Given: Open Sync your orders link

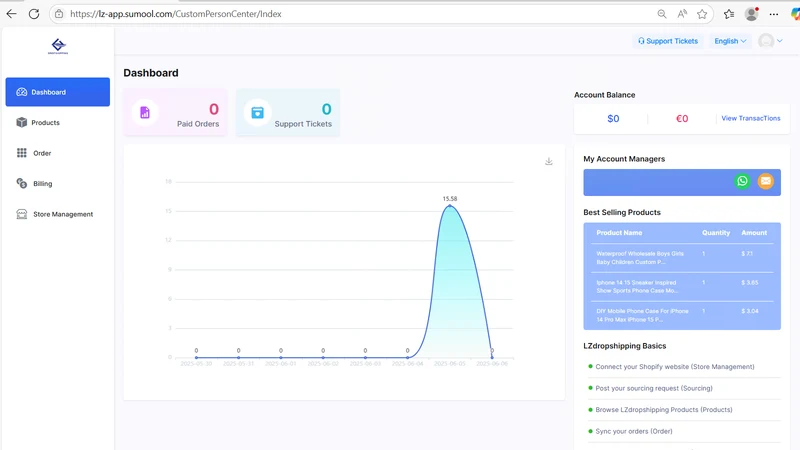Looking at the screenshot, I should pos(634,431).
